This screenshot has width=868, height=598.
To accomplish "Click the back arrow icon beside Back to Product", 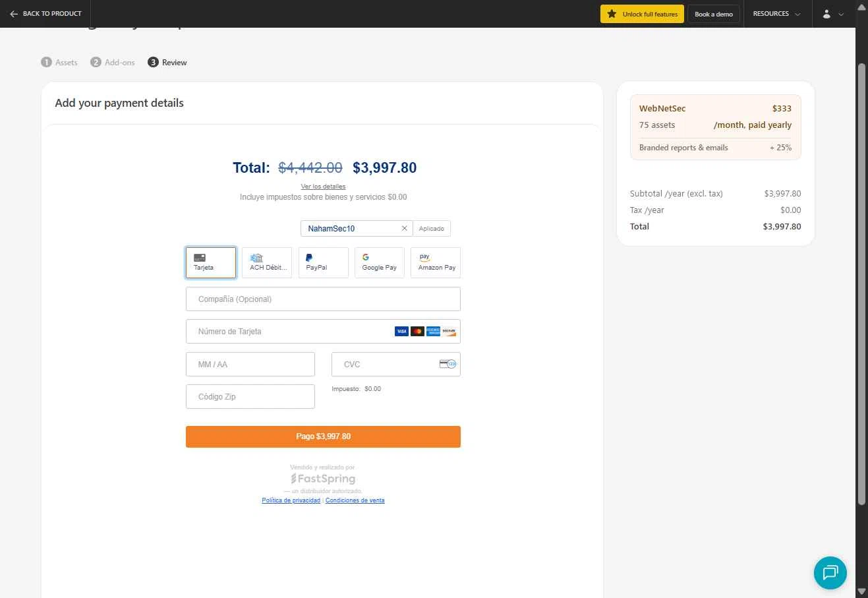I will 14,14.
